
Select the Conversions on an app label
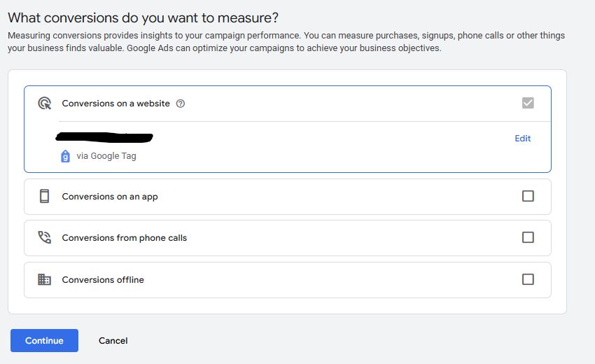coord(110,197)
